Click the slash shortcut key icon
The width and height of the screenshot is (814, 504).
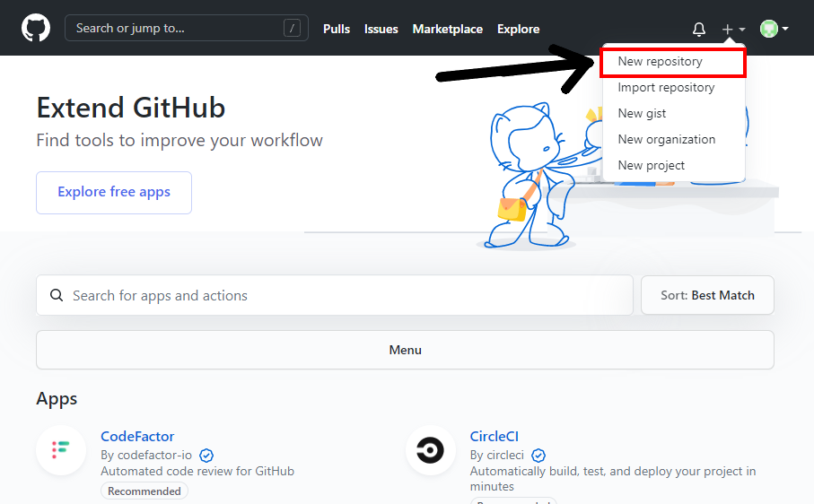coord(292,28)
